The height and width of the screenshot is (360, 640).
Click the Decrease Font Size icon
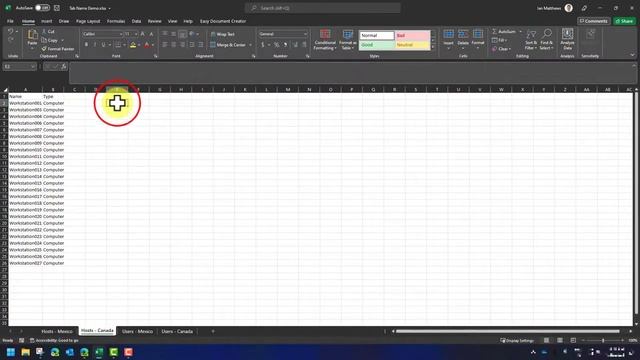coord(151,34)
